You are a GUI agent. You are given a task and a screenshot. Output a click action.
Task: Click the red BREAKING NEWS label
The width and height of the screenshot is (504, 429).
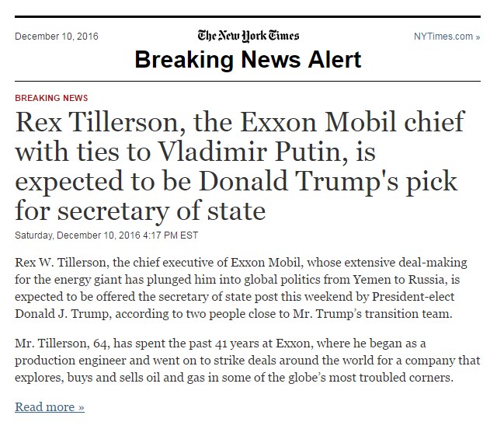pyautogui.click(x=51, y=98)
